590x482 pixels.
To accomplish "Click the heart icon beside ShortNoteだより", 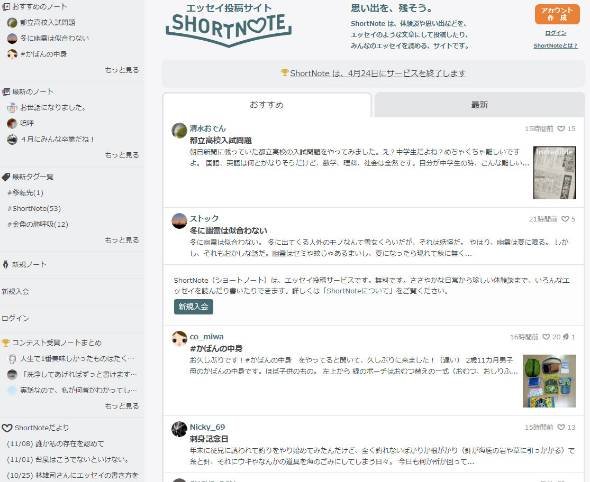I will pyautogui.click(x=7, y=428).
